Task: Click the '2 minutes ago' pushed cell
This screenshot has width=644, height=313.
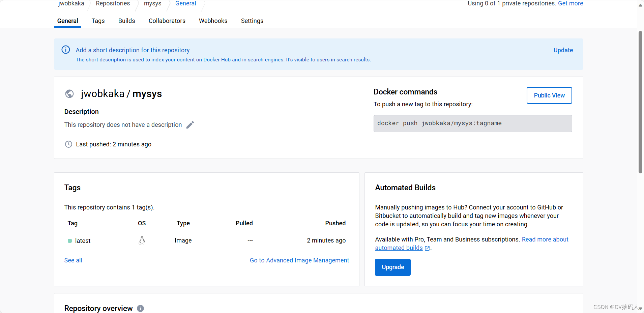Action: coord(326,240)
